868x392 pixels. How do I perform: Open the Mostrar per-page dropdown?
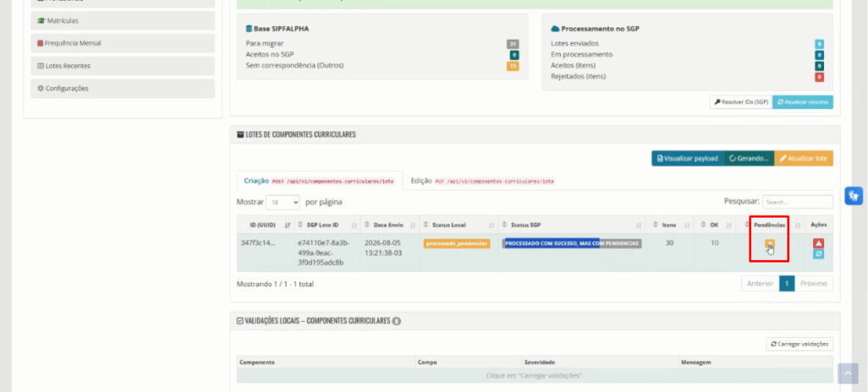[x=283, y=202]
